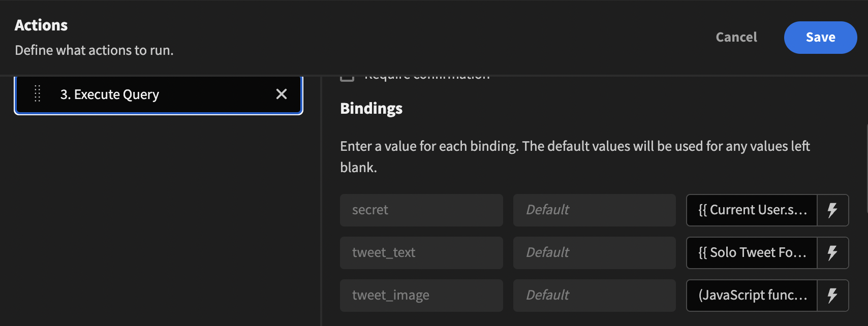Save the action configuration
This screenshot has width=868, height=326.
[820, 37]
